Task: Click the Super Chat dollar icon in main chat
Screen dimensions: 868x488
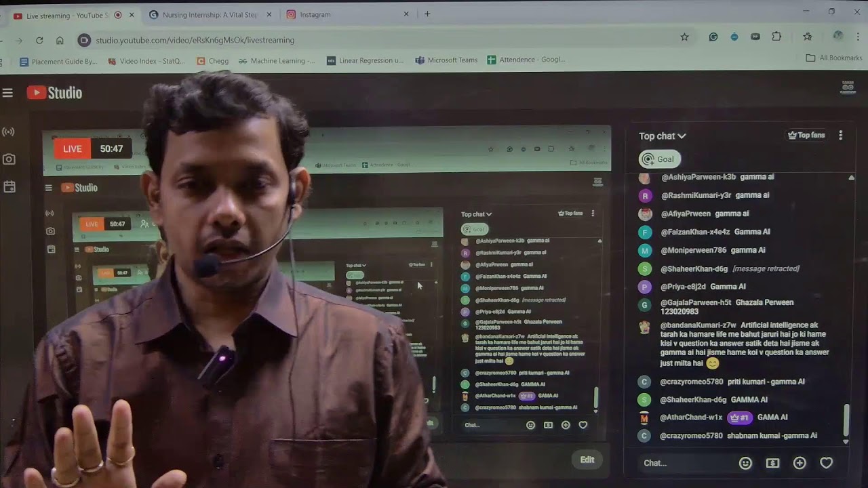Action: point(772,463)
